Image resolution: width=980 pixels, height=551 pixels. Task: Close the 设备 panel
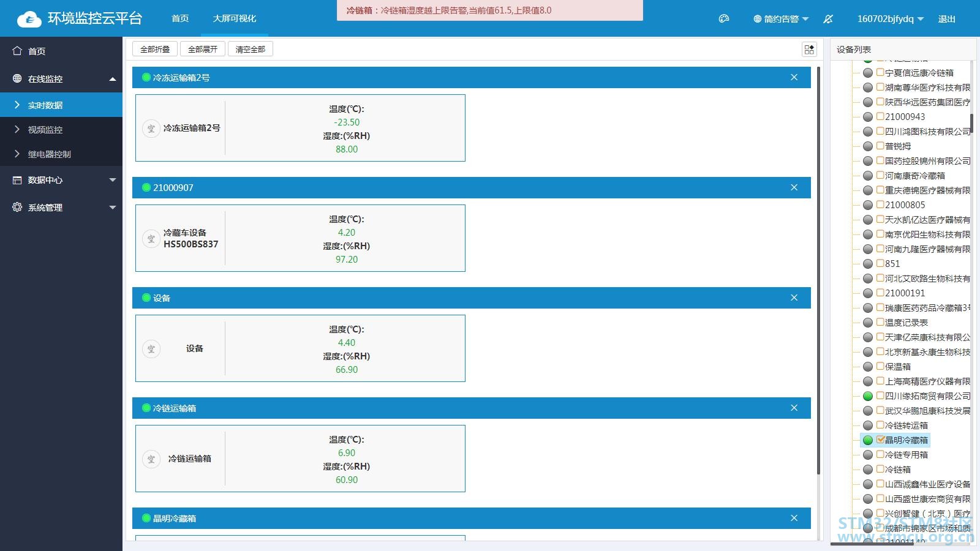(794, 298)
